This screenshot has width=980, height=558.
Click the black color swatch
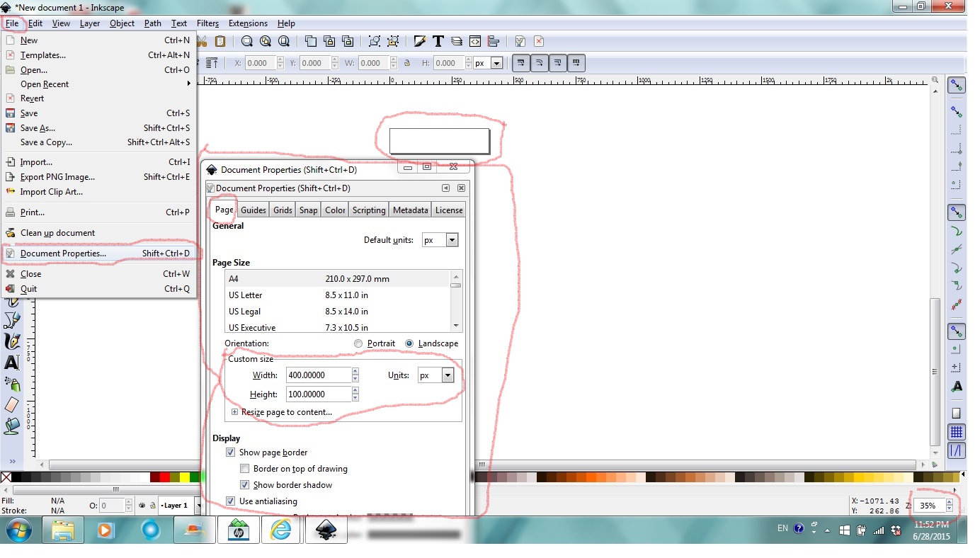(17, 477)
